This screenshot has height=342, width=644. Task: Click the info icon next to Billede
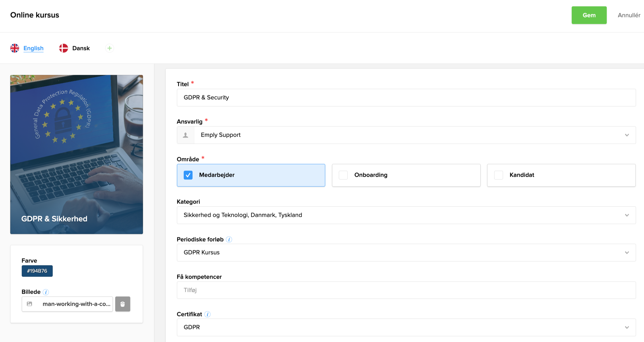pyautogui.click(x=46, y=292)
